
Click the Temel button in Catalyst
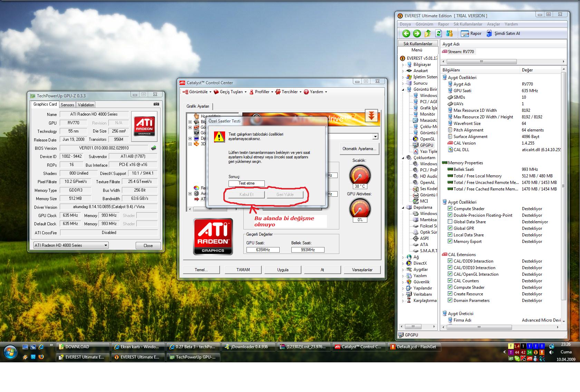pyautogui.click(x=201, y=270)
